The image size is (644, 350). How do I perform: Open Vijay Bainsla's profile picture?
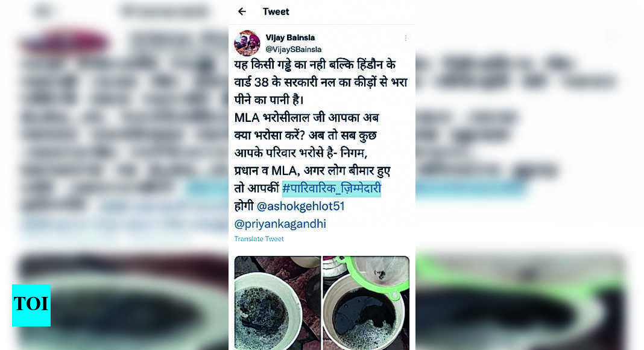coord(247,43)
